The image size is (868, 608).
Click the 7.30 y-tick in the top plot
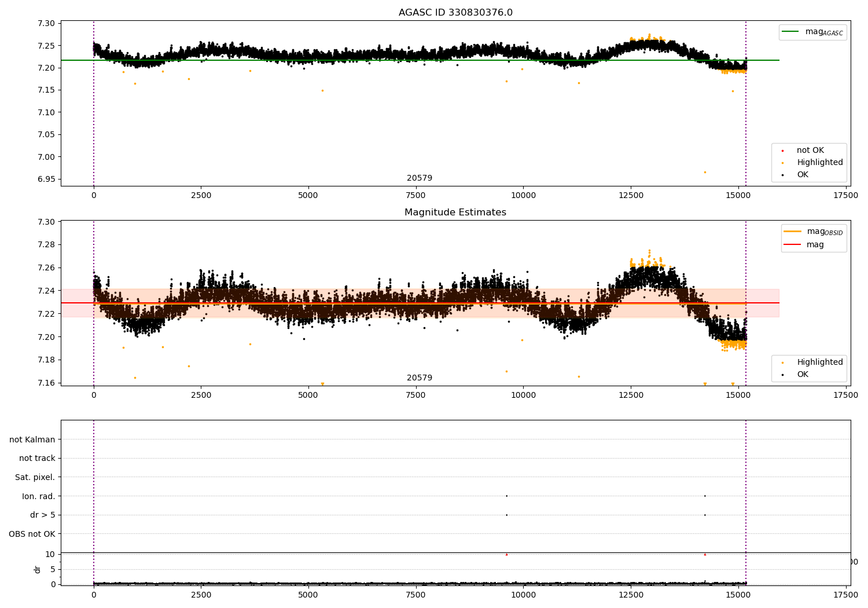click(47, 24)
